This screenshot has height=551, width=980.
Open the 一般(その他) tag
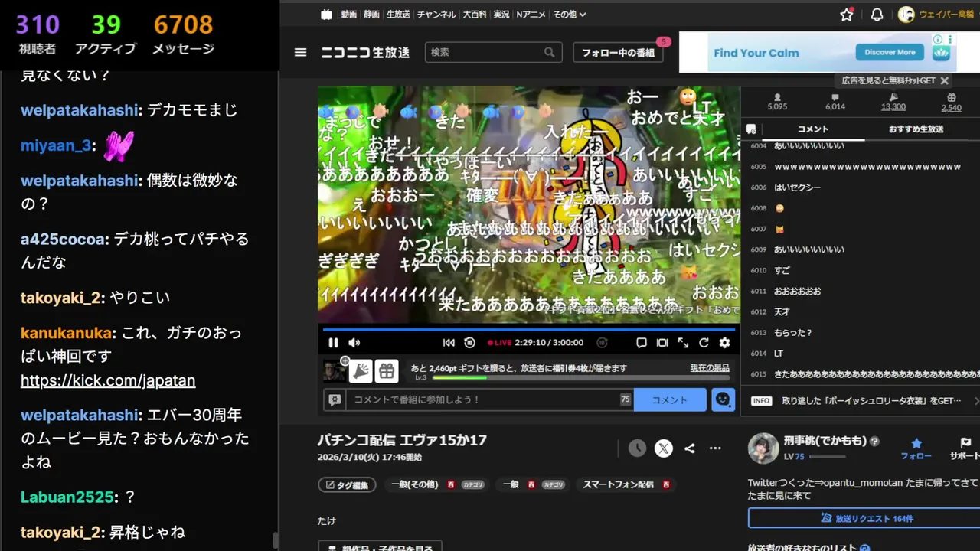[x=414, y=484]
